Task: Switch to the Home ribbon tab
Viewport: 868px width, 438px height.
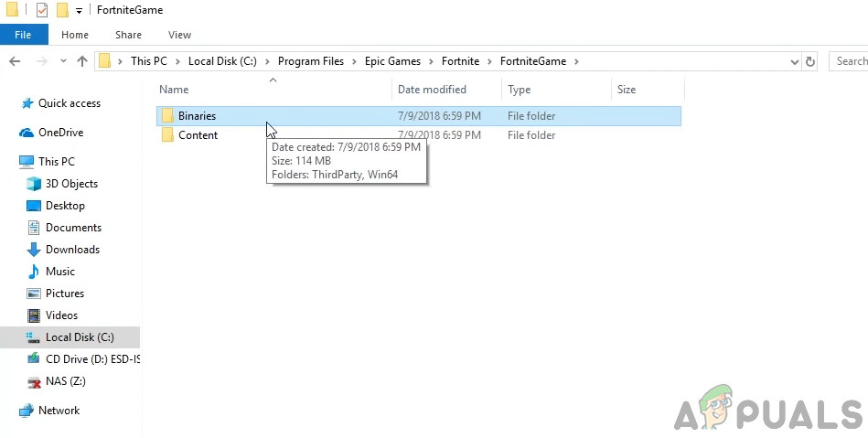Action: tap(75, 35)
